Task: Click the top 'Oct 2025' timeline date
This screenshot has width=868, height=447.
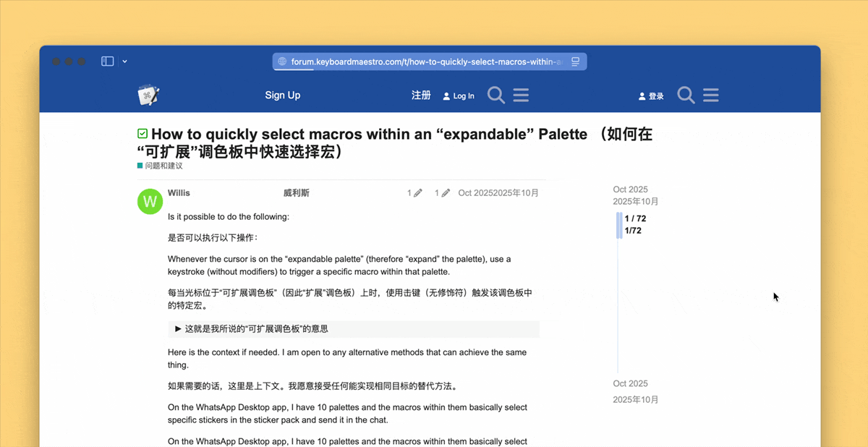Action: coord(631,190)
